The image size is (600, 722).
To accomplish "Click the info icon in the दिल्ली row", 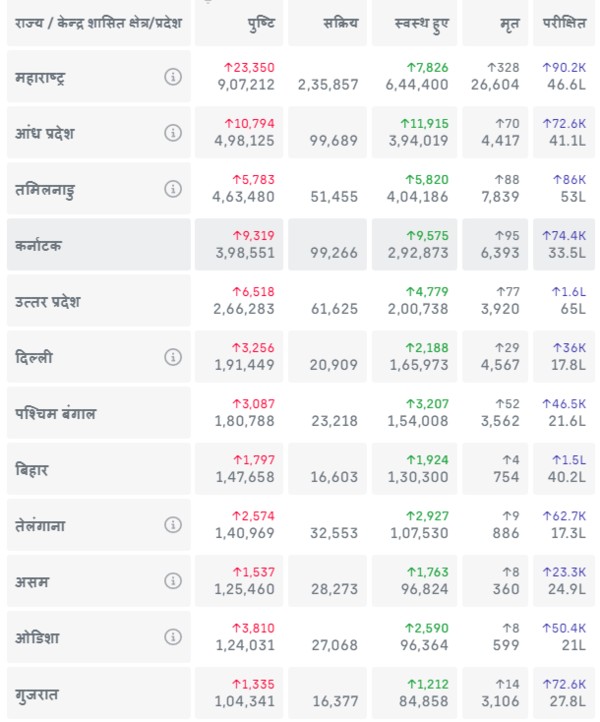I will pyautogui.click(x=173, y=357).
